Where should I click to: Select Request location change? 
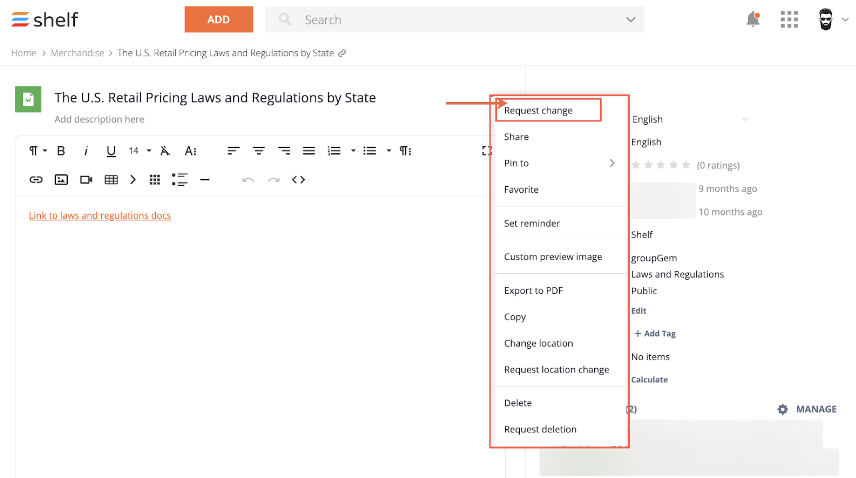pos(556,369)
